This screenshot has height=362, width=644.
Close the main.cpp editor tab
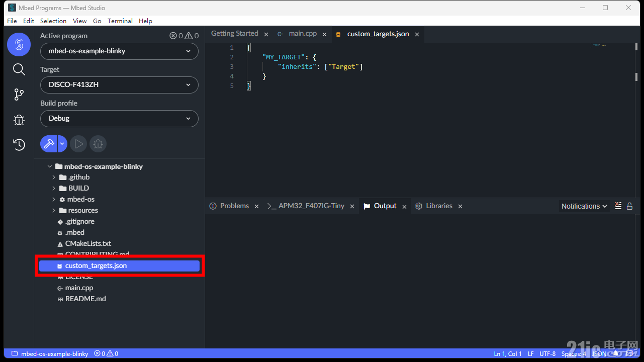pos(325,34)
